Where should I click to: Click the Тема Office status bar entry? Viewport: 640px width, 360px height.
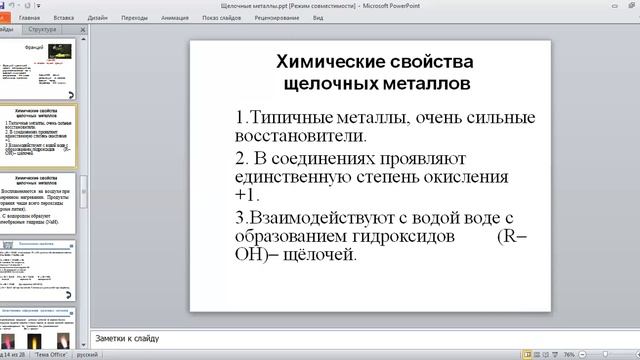coord(51,355)
